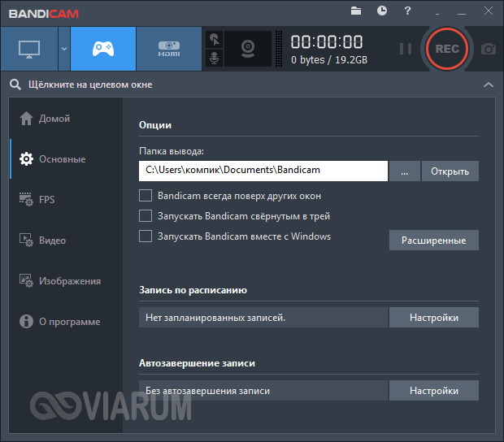Screen dimensions: 504x442
Task: Select HDMI device recording mode
Action: [169, 49]
